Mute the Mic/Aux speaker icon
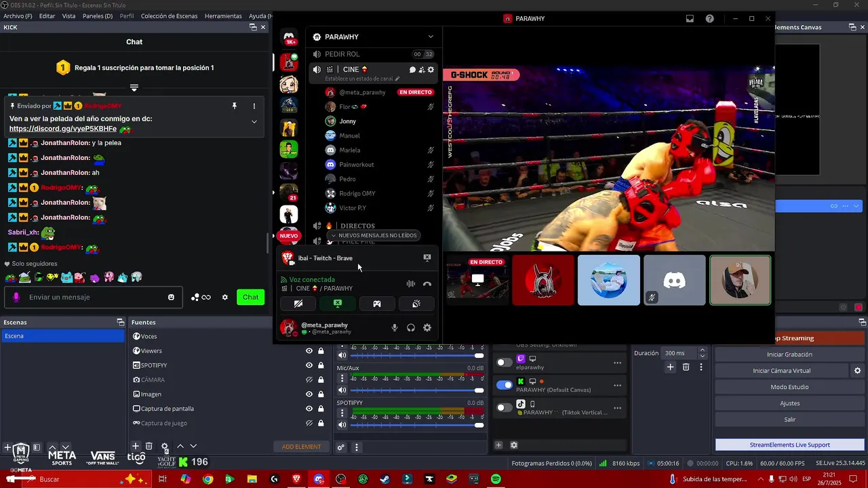 click(x=342, y=390)
